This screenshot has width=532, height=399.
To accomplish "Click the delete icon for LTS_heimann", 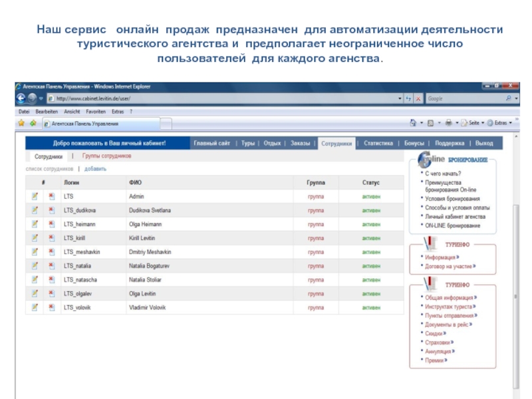I will point(51,224).
